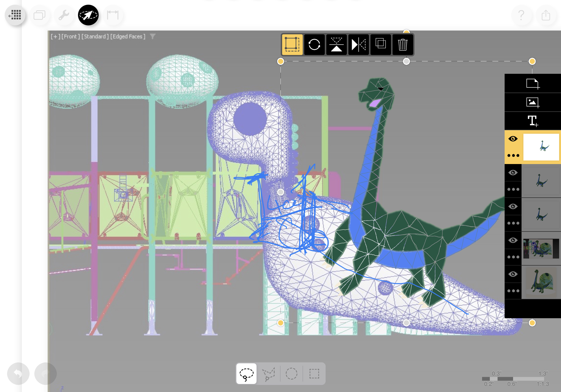This screenshot has width=561, height=392.
Task: Flip selection vertically
Action: (x=336, y=45)
